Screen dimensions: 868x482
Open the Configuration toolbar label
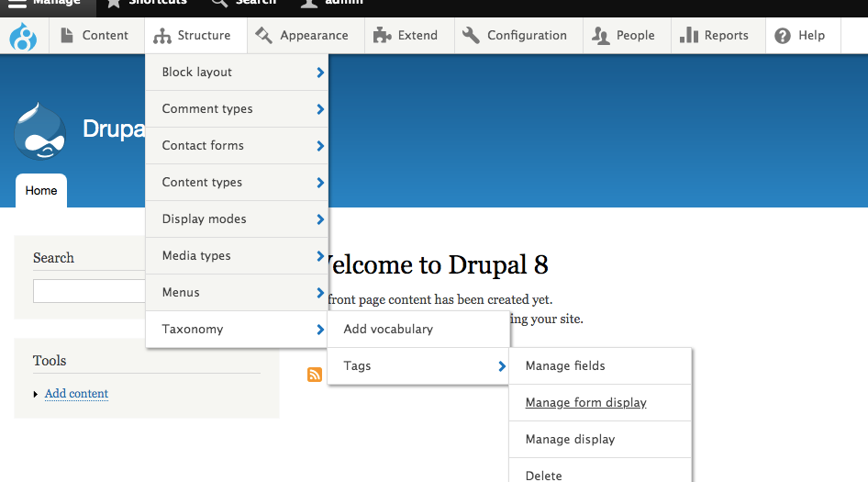(x=527, y=36)
